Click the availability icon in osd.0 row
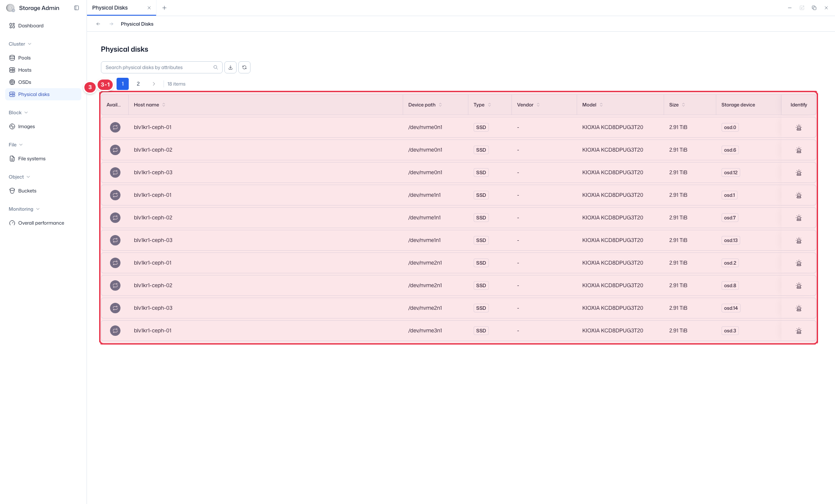 115,127
